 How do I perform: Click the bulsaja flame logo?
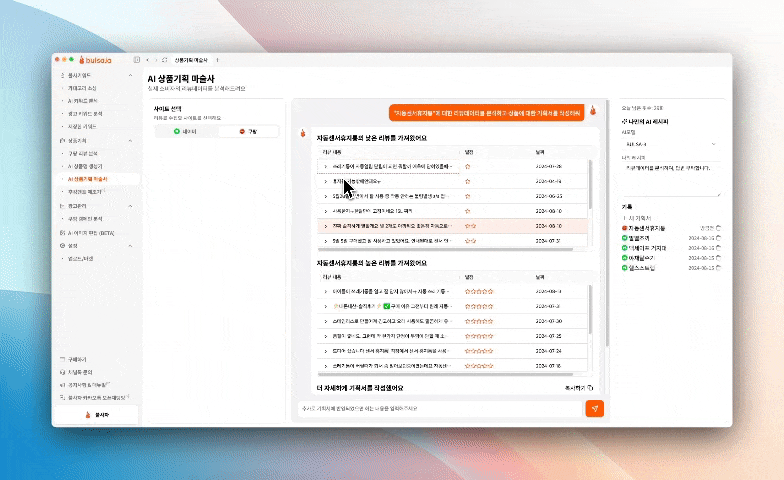point(82,60)
